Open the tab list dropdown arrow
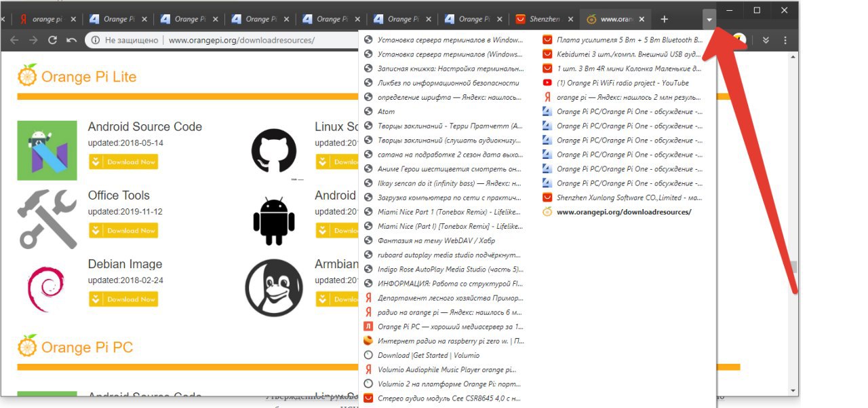Viewport: 868px width, 408px height. (709, 19)
